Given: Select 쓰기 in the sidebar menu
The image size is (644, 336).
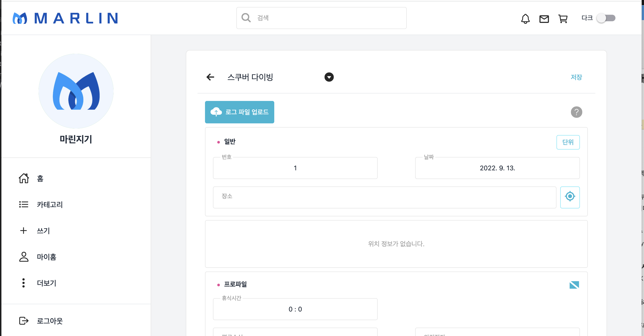Looking at the screenshot, I should [x=43, y=231].
